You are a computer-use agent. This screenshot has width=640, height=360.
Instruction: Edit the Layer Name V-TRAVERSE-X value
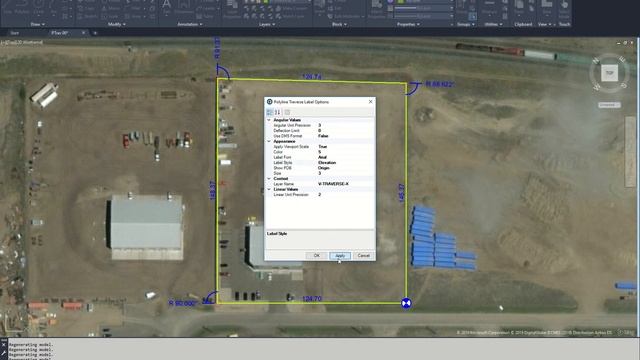345,184
